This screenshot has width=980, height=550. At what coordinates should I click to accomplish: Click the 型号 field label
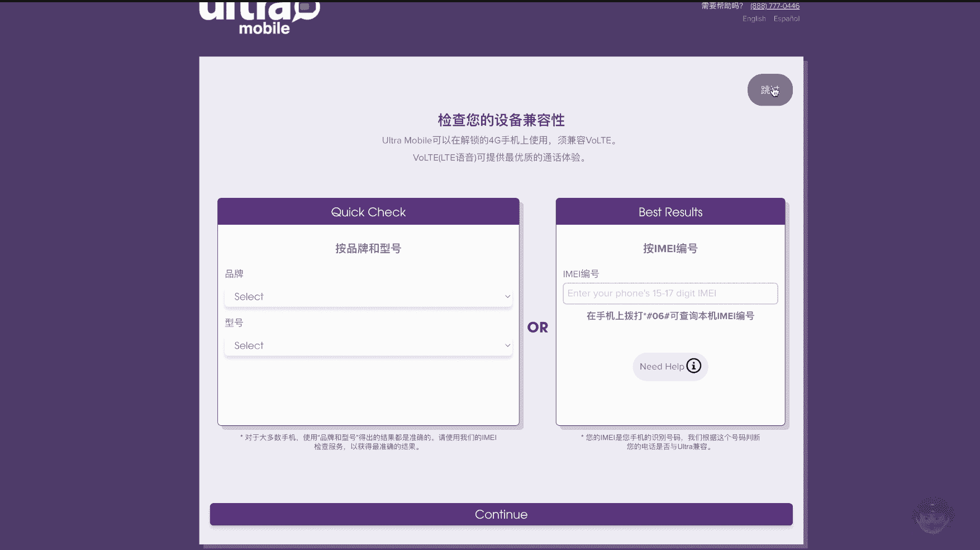click(234, 323)
